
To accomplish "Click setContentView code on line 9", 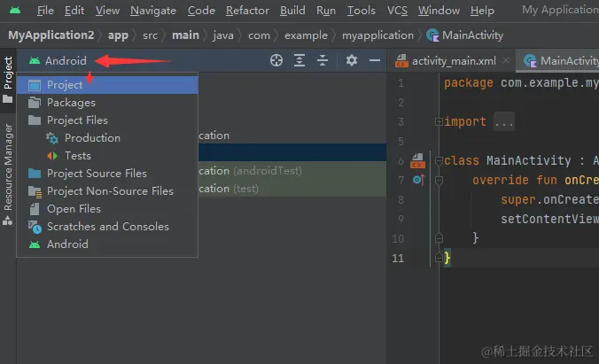I will pyautogui.click(x=549, y=219).
